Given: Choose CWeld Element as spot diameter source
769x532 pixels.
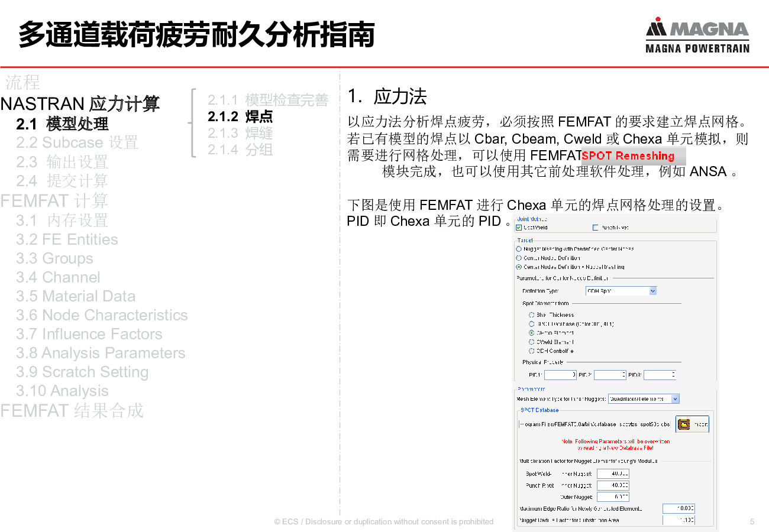Looking at the screenshot, I should pos(531,342).
